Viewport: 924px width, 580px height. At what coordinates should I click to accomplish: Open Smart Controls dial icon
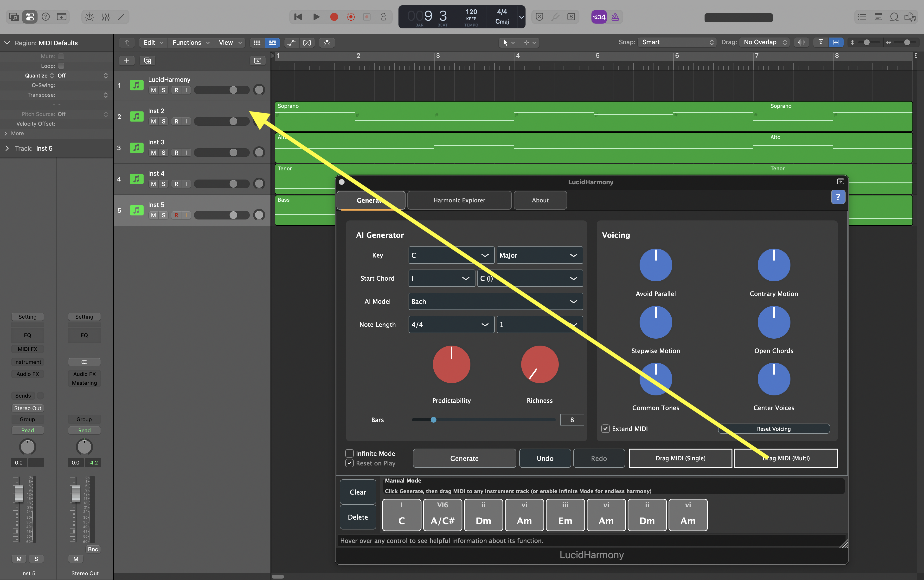pyautogui.click(x=89, y=17)
